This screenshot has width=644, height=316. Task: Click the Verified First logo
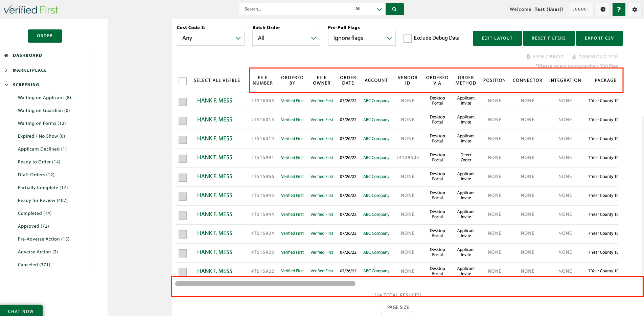coord(31,9)
